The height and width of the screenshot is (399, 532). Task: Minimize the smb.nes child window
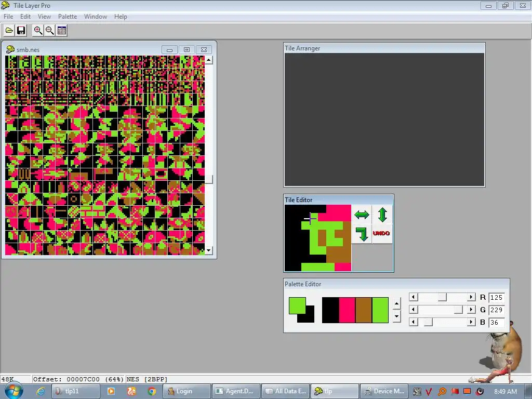(x=170, y=50)
